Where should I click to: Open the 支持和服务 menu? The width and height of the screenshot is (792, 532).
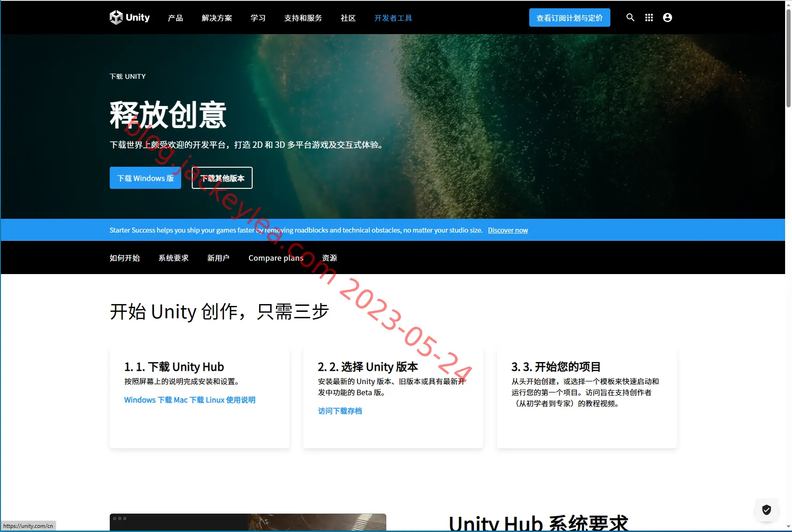pos(303,18)
